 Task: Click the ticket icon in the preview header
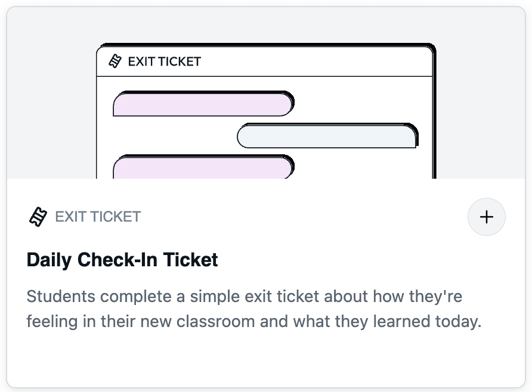point(115,61)
